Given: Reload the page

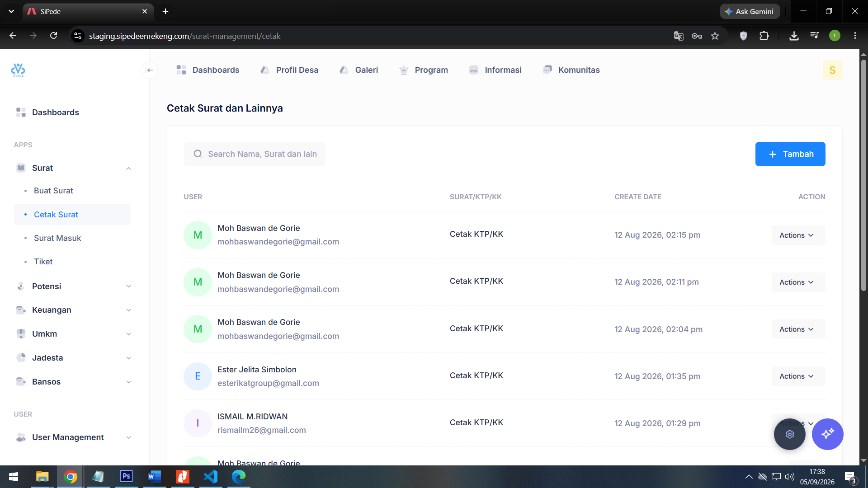Looking at the screenshot, I should click(x=53, y=36).
